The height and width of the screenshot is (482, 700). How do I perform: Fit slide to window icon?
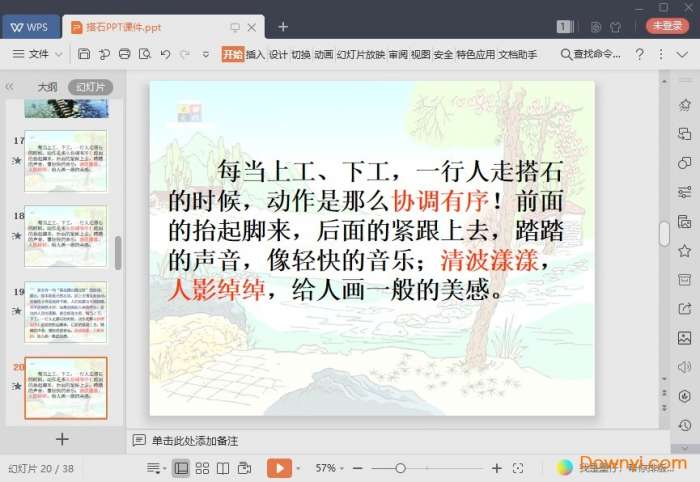518,468
